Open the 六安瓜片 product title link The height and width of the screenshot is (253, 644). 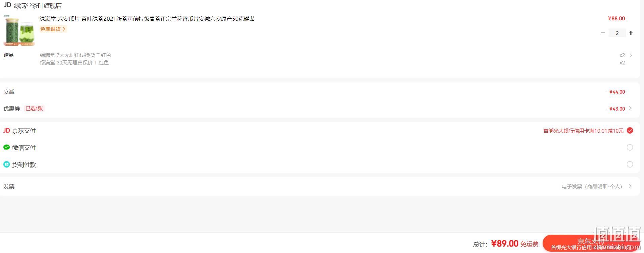(x=147, y=19)
